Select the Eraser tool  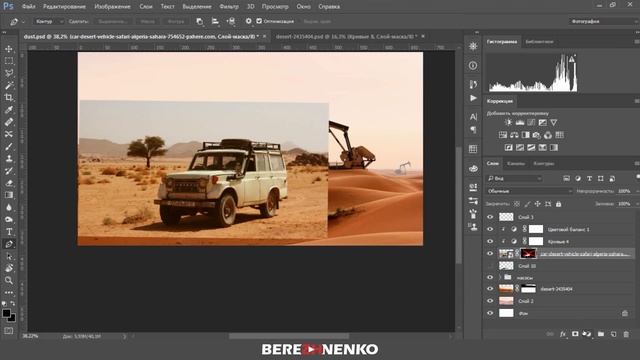point(9,183)
